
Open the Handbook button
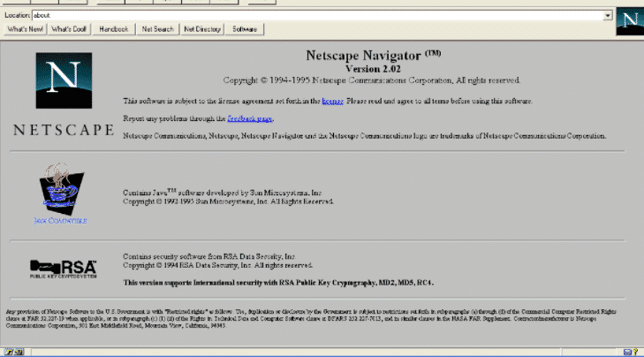(x=114, y=29)
